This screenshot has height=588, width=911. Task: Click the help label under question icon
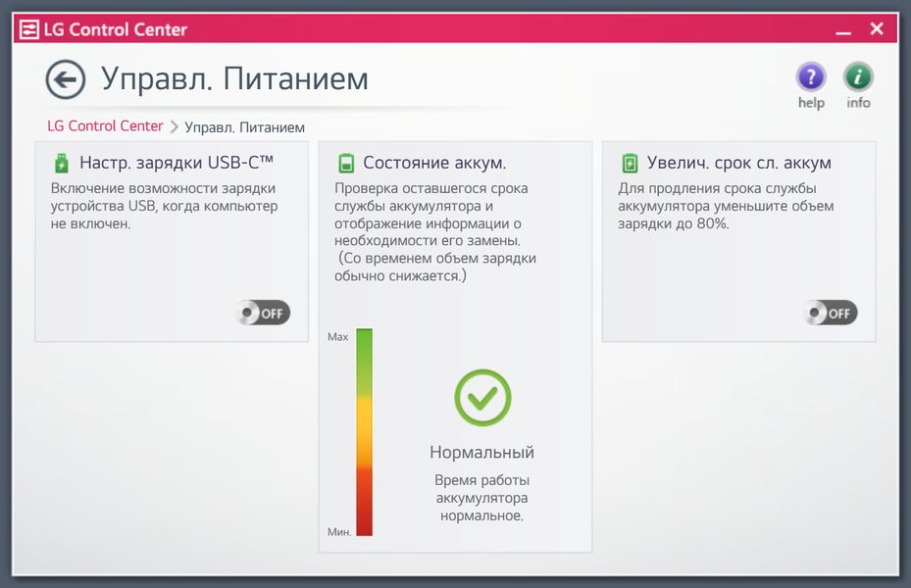tap(811, 103)
